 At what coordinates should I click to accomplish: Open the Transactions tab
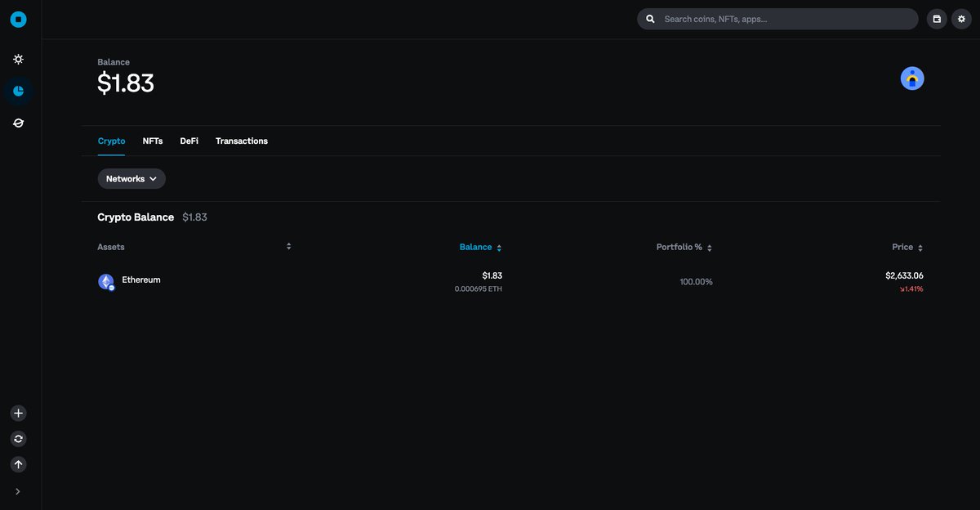click(242, 141)
